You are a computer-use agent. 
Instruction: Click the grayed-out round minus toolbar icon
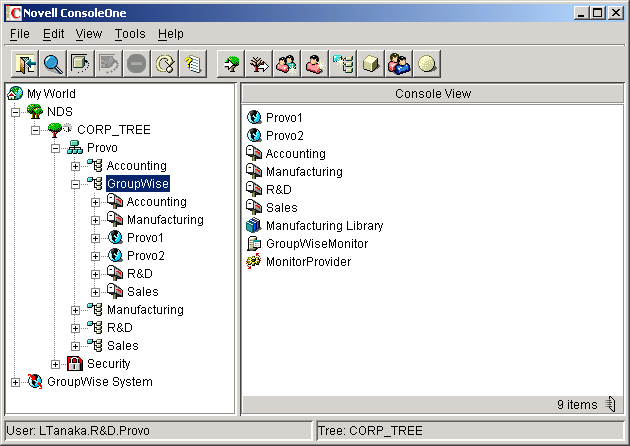point(137,63)
